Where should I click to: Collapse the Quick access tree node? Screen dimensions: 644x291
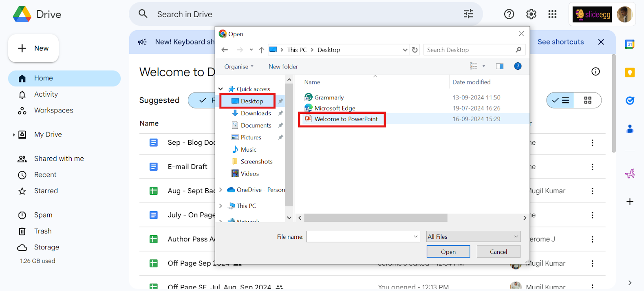pyautogui.click(x=221, y=89)
